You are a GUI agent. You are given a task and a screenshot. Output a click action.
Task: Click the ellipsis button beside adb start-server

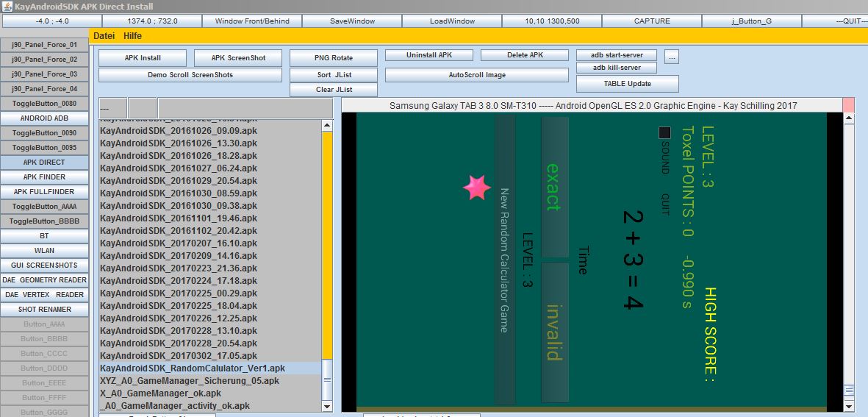point(672,57)
